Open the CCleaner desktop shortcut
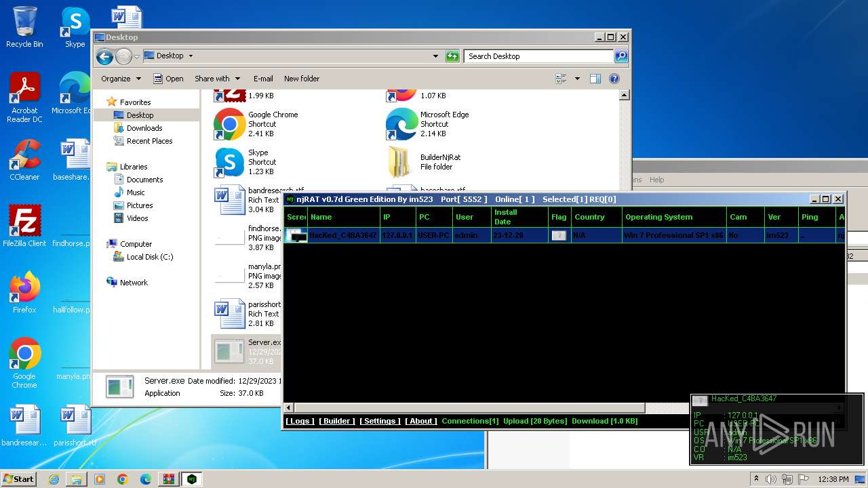This screenshot has width=868, height=488. click(x=24, y=160)
